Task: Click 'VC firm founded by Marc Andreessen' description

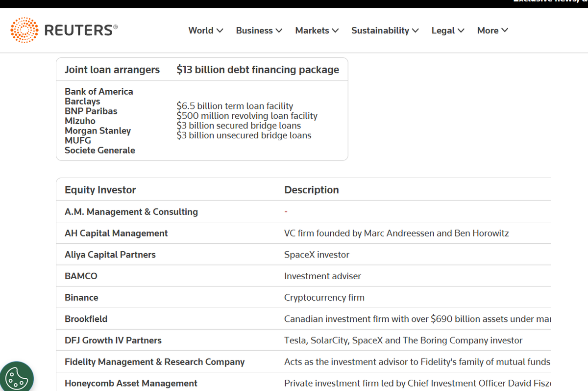Action: [396, 234]
